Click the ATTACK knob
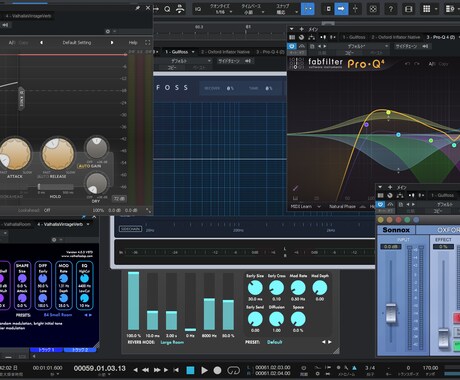The width and height of the screenshot is (460, 380). point(14,154)
